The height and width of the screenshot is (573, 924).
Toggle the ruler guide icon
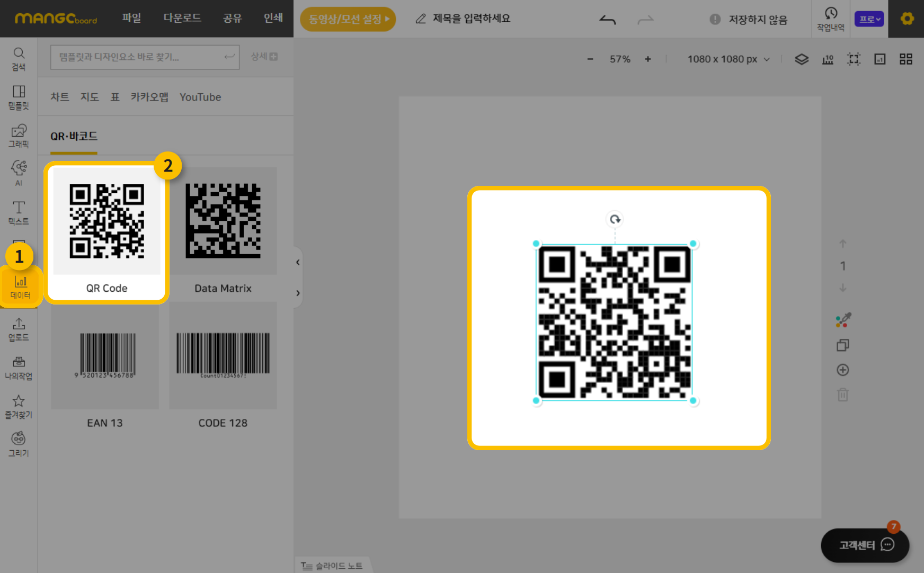[828, 59]
